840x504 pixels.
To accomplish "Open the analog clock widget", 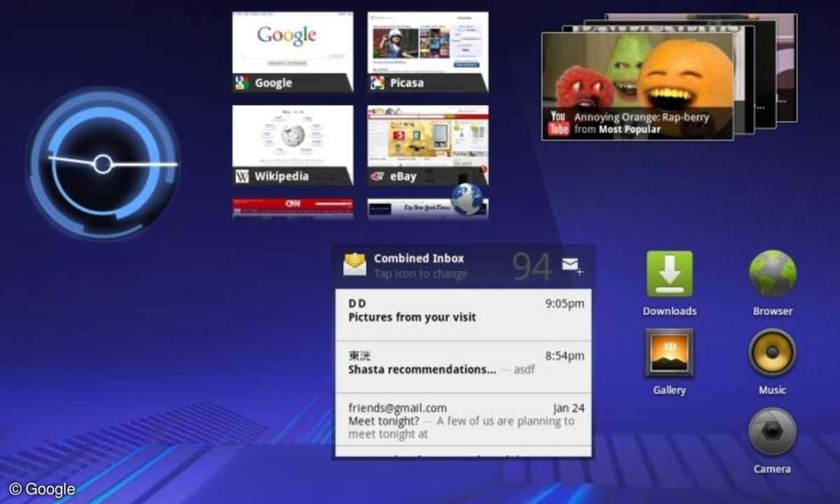I will (x=103, y=164).
